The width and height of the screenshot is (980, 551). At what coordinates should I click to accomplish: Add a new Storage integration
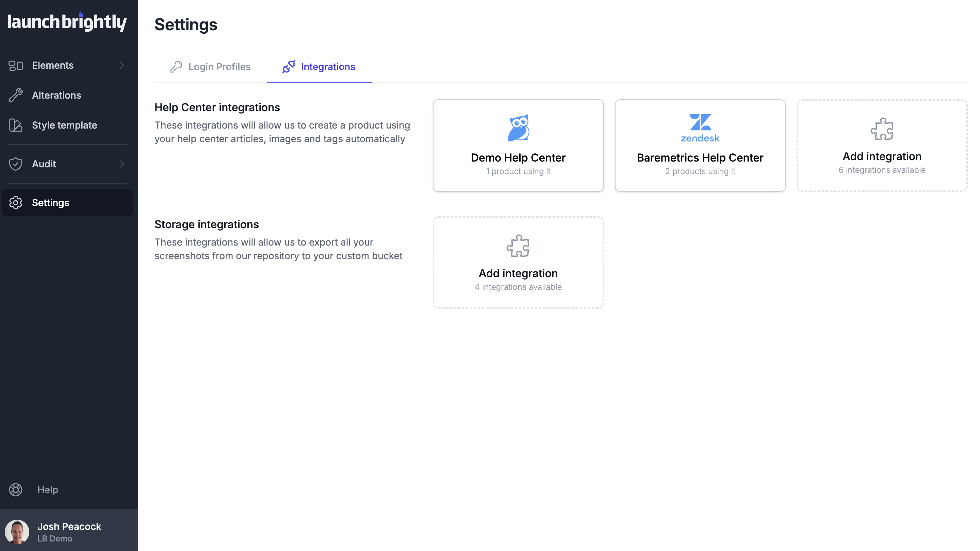click(x=518, y=263)
